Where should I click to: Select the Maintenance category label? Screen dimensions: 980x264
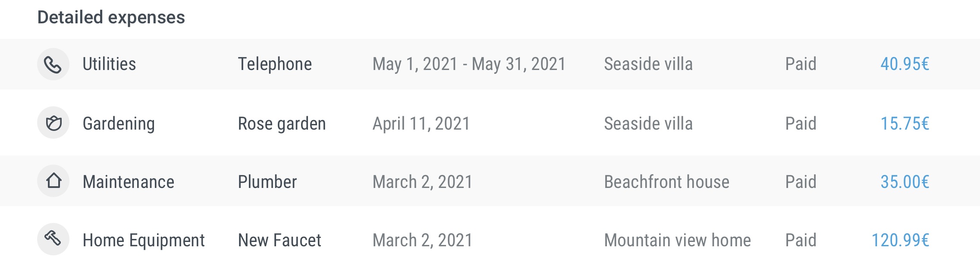click(129, 182)
